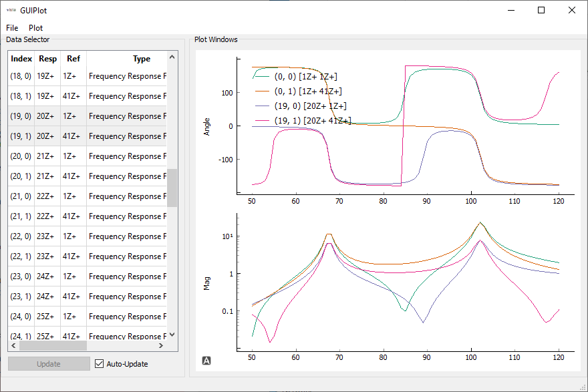The image size is (588, 392).
Task: Click the table's scroll up arrow
Action: (172, 58)
